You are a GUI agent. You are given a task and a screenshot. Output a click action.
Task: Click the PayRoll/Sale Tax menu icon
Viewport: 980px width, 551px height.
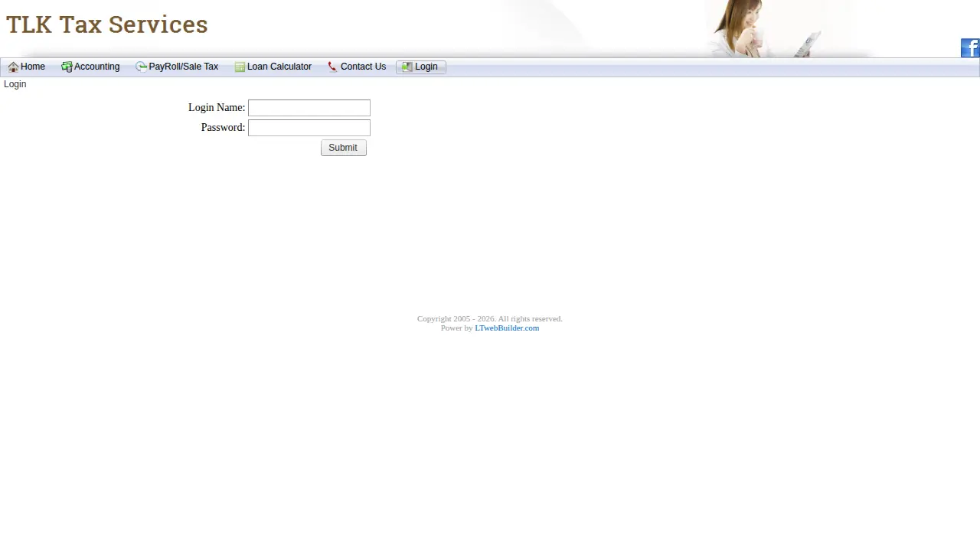pos(141,67)
